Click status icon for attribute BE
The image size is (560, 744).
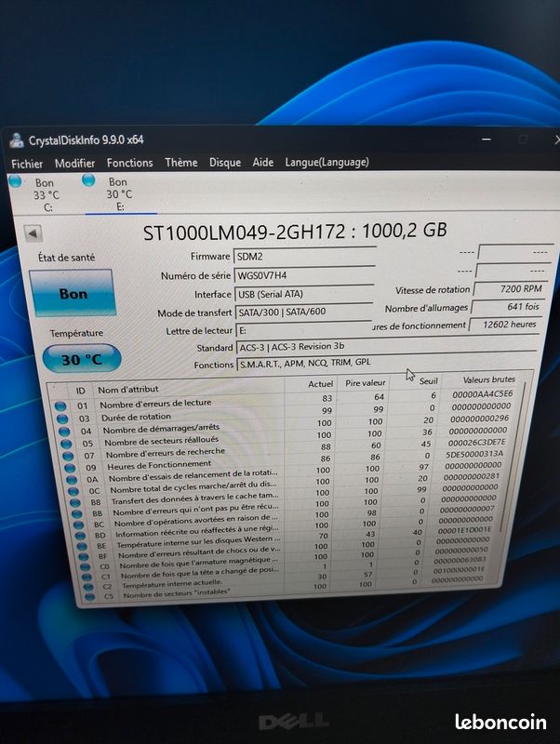coord(83,547)
